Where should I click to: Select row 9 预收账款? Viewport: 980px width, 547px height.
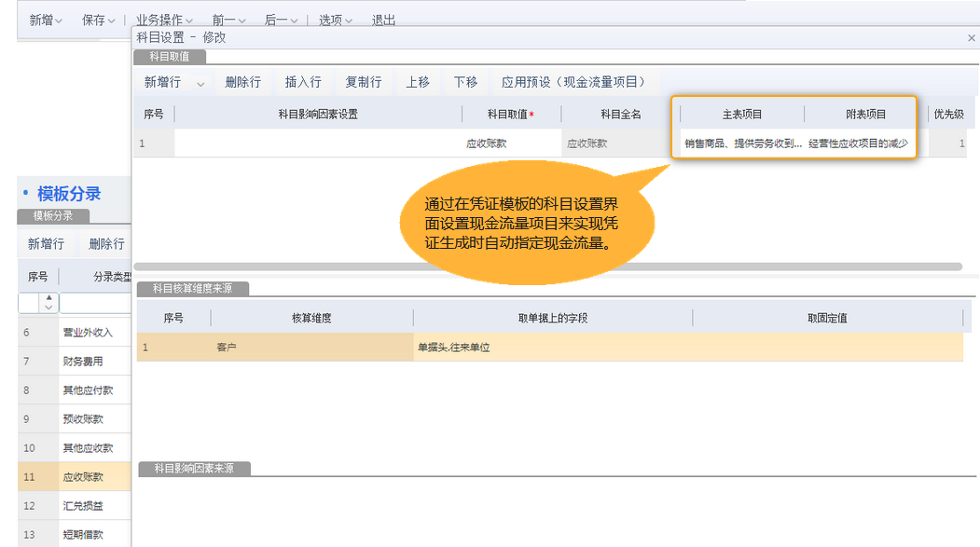[x=75, y=419]
